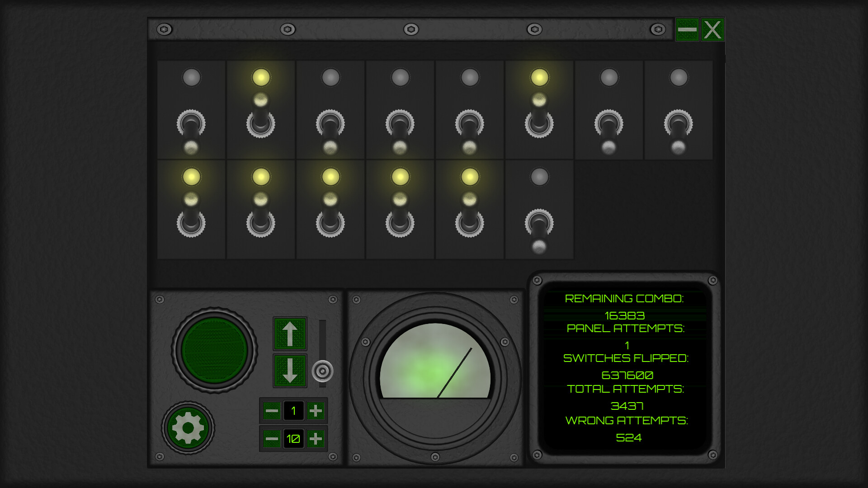Open settings with the gear button
868x488 pixels.
click(x=188, y=427)
